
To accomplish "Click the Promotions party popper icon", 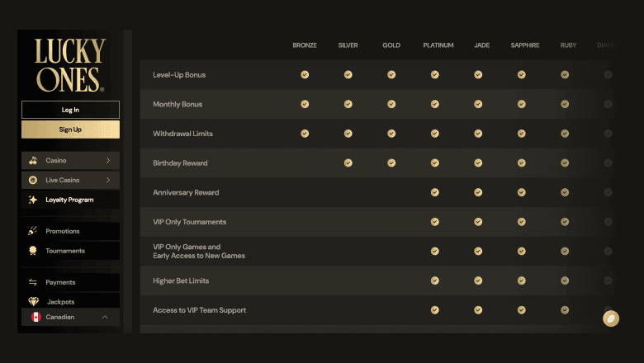I will 33,231.
